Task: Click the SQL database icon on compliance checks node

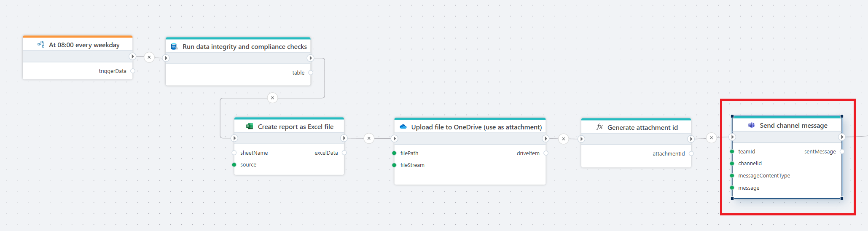Action: (174, 46)
